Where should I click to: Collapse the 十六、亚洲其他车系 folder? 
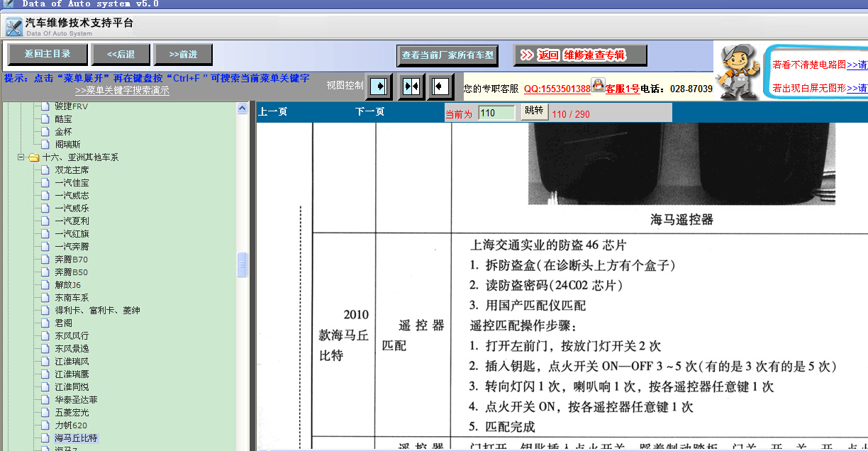(21, 157)
